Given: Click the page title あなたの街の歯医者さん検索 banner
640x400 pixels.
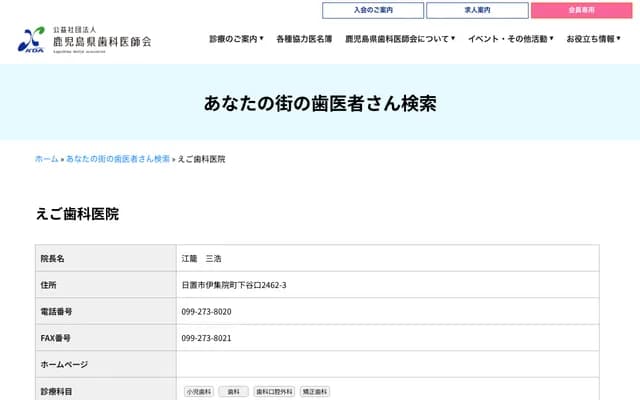Looking at the screenshot, I should pos(320,104).
